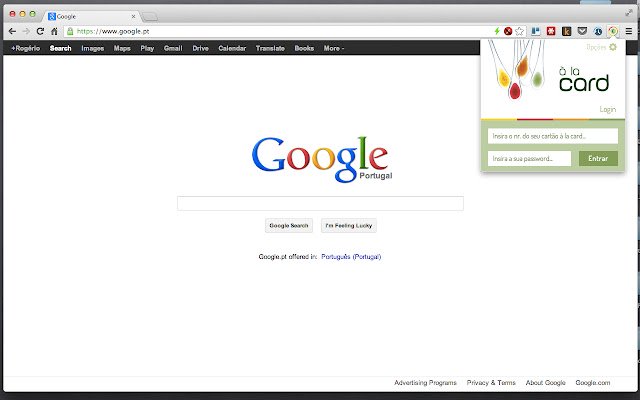Go back with the browser back arrow
640x400 pixels.
pyautogui.click(x=12, y=31)
